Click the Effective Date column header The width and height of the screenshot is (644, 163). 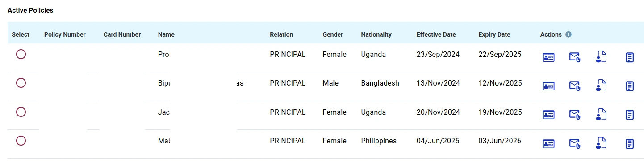coord(436,34)
